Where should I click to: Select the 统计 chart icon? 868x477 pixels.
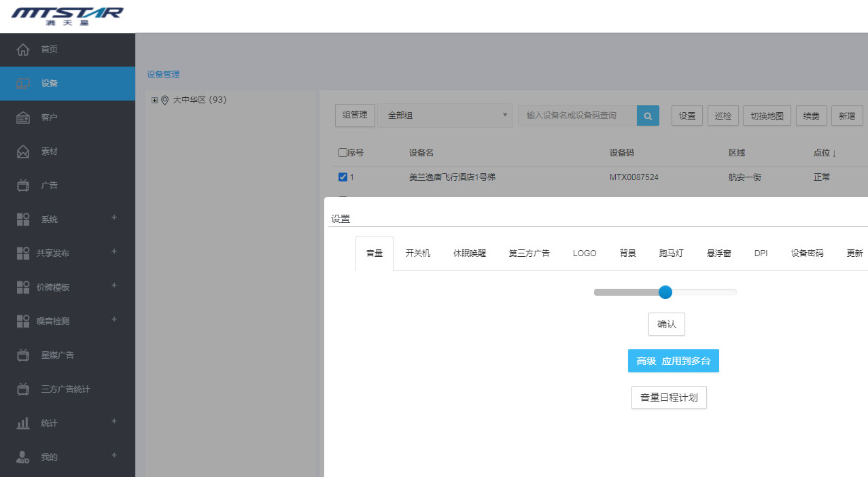(24, 423)
